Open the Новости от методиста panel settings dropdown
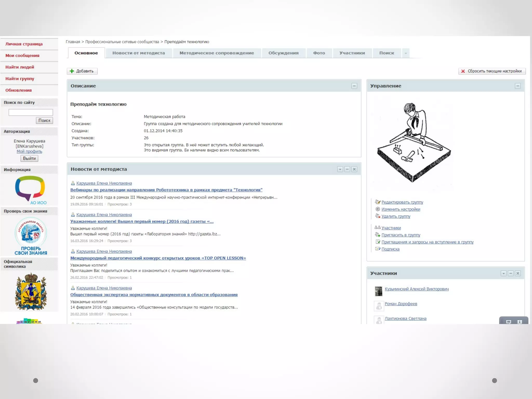 [340, 169]
